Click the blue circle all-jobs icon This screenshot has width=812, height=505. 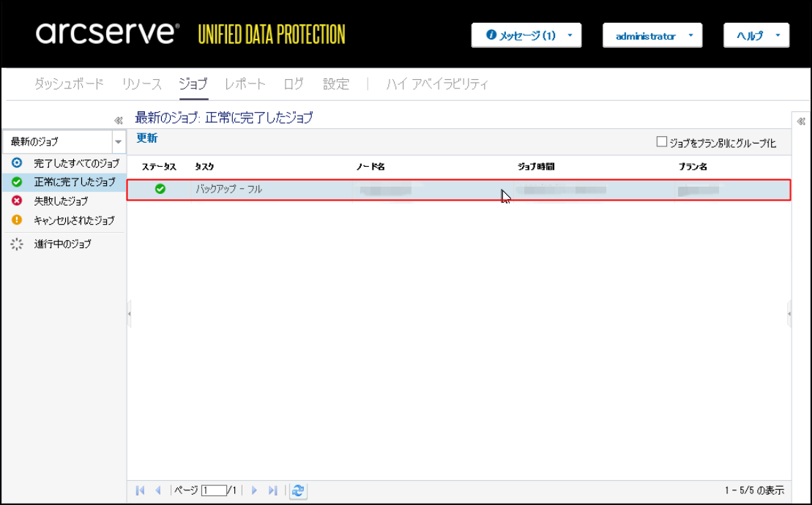tap(17, 163)
